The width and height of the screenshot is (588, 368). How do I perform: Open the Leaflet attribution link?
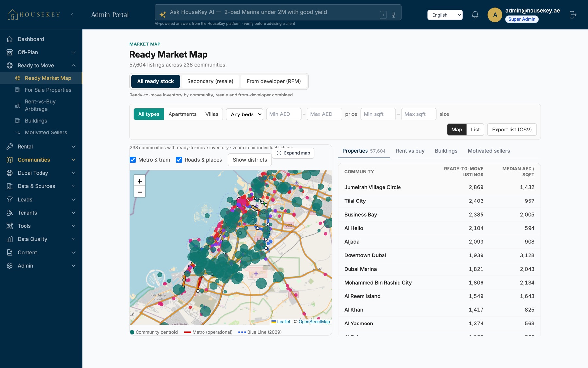click(284, 322)
